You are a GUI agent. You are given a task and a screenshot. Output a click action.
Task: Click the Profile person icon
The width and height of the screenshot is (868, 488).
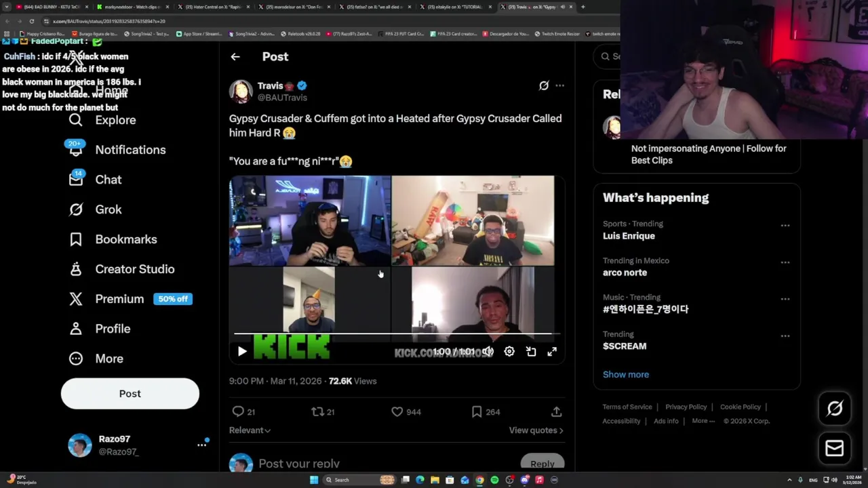click(x=75, y=329)
